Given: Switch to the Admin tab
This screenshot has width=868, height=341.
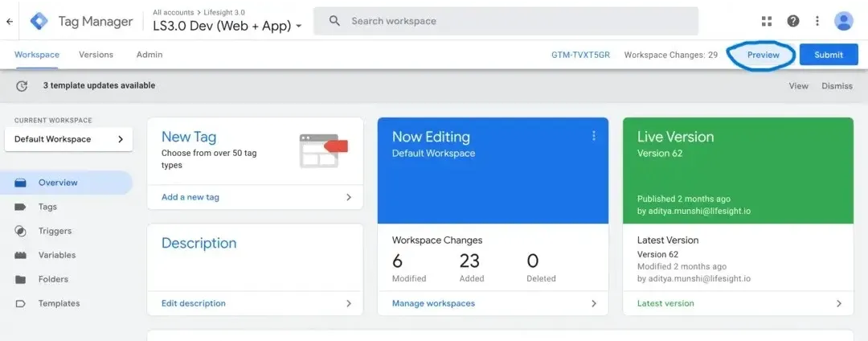Looking at the screenshot, I should [149, 55].
